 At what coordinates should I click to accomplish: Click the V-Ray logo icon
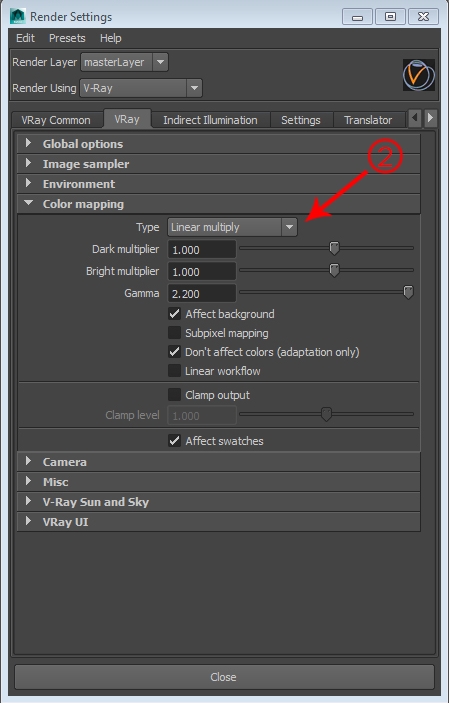point(418,75)
